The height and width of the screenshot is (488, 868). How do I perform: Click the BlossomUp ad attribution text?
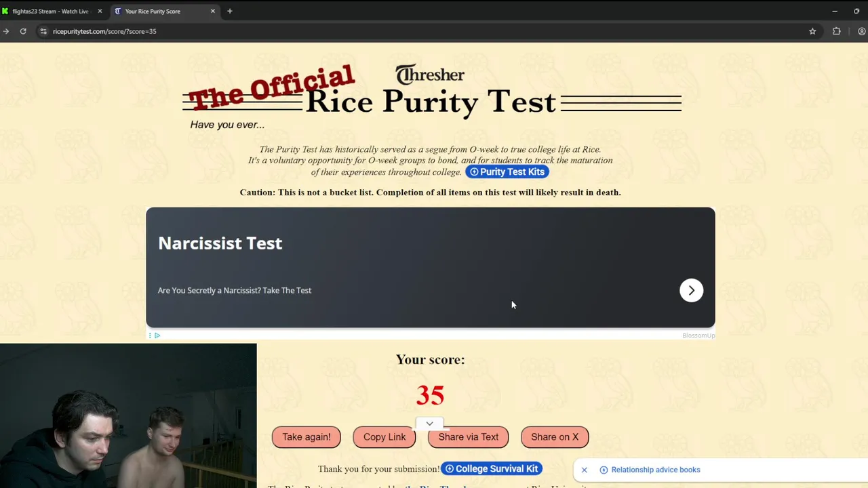tap(698, 335)
